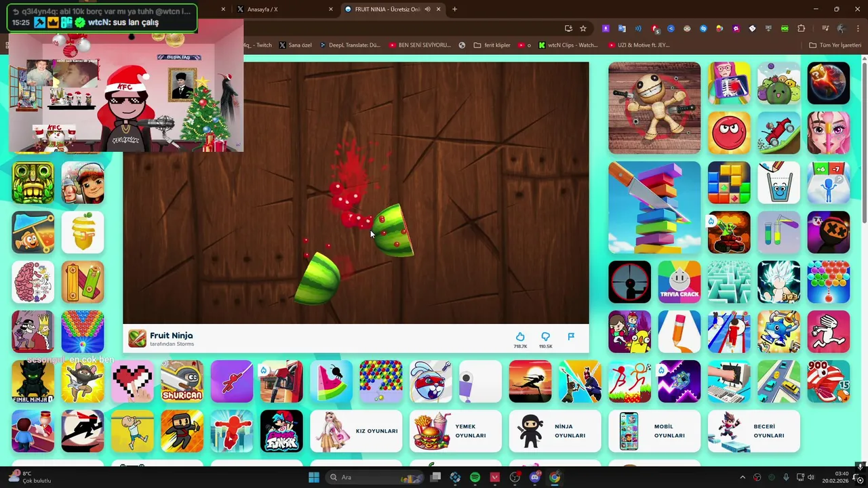Screen dimensions: 868x488
Task: Open the sniper crosshair game icon
Action: [x=629, y=282]
